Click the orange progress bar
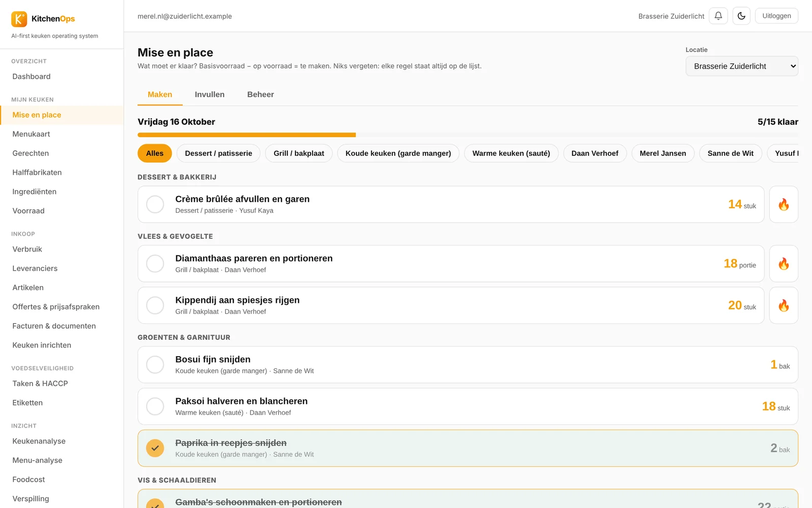Screen dimensions: 812x508 (x=247, y=135)
